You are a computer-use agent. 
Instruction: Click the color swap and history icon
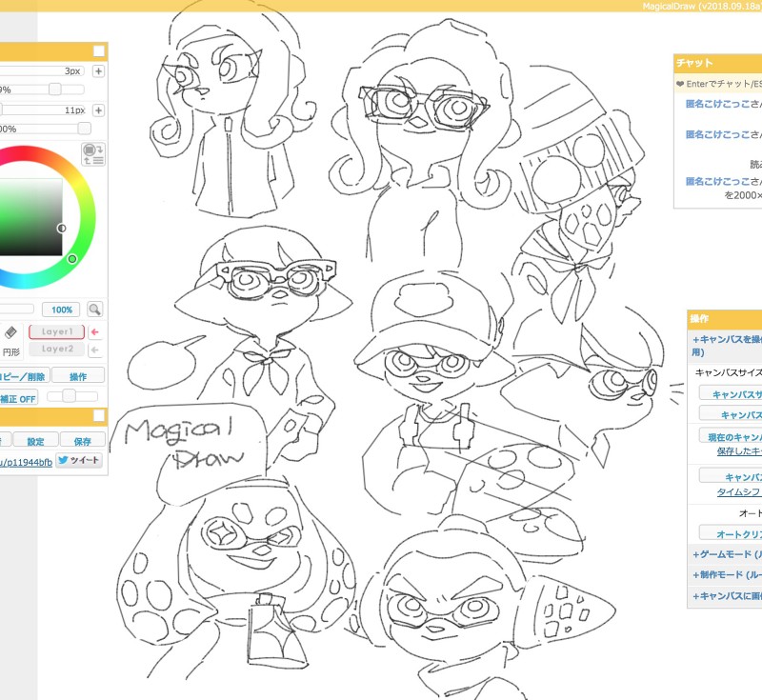93,154
